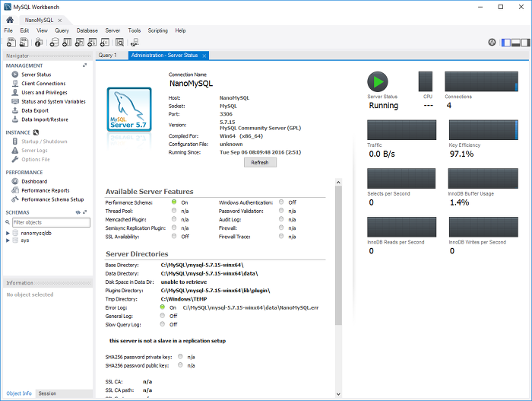Open Data Export in navigator
Image resolution: width=532 pixels, height=401 pixels.
coord(35,110)
